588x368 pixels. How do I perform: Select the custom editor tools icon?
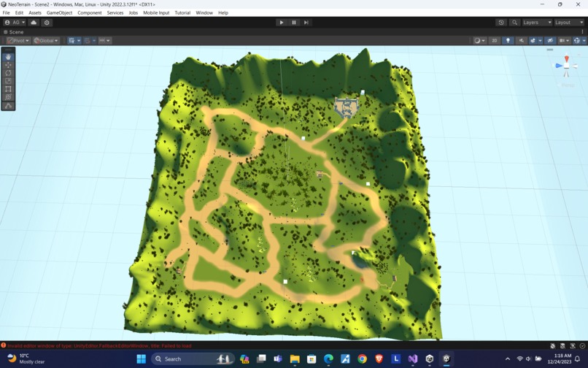point(8,106)
